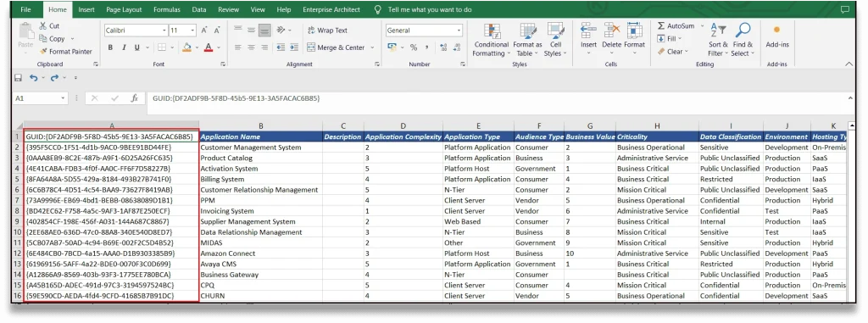Increase font size with large A icon
868x323 pixels.
point(204,31)
